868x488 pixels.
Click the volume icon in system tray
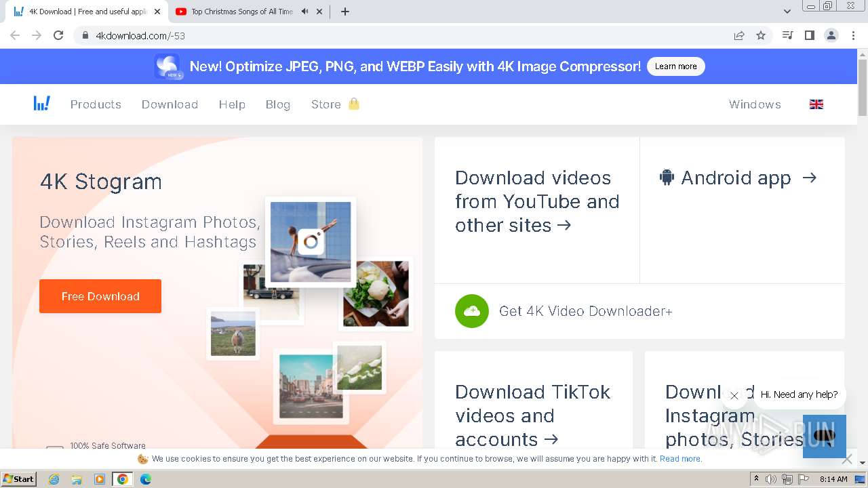771,479
